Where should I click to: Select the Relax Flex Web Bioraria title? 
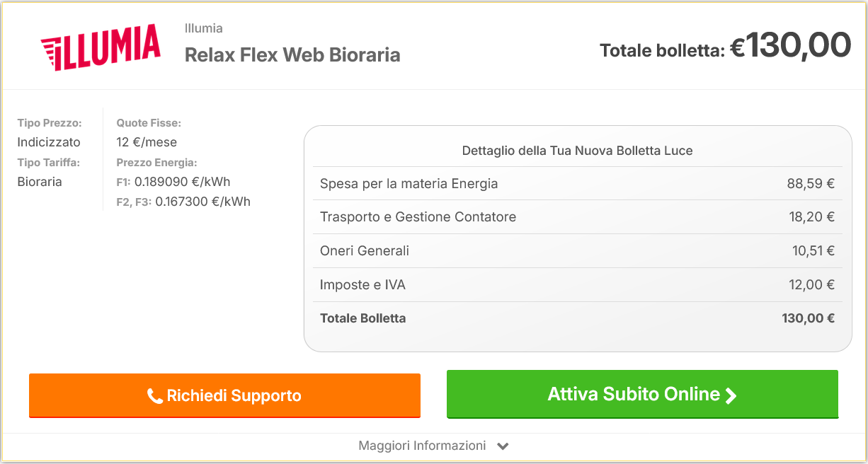[292, 54]
